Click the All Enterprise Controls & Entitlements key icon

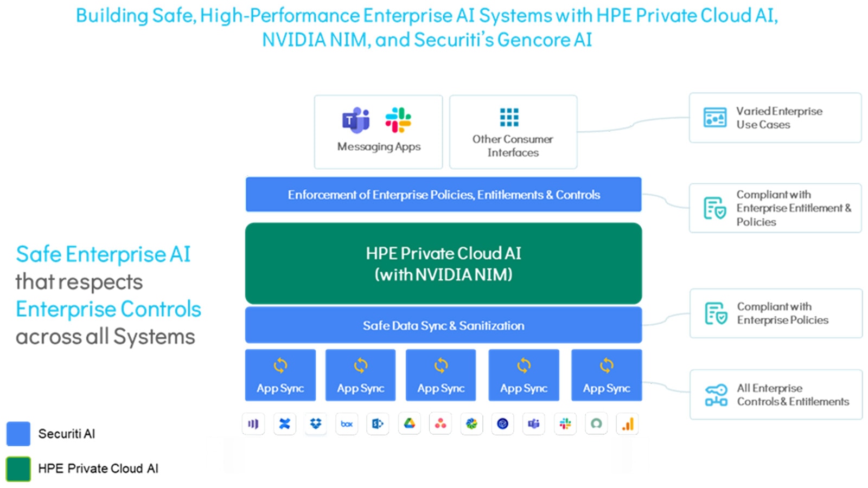coord(716,395)
